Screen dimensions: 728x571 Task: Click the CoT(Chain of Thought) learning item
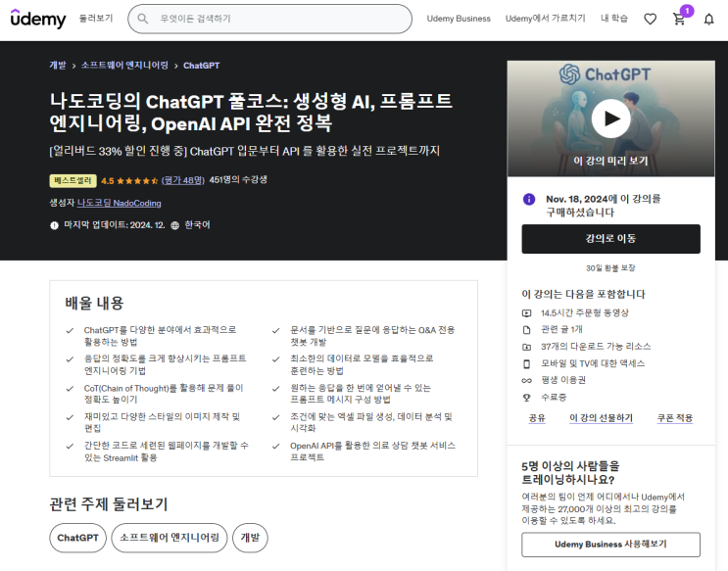(164, 394)
